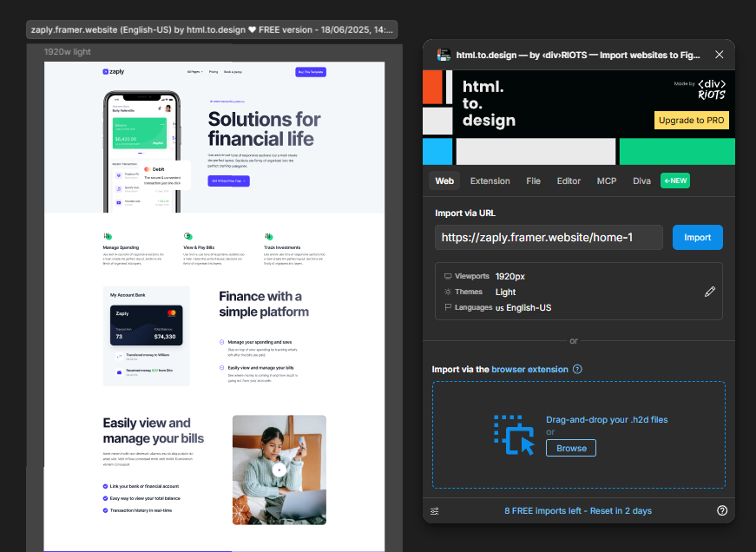Click the Get 14 Days Free Trial button
756x552 pixels.
pos(228,181)
